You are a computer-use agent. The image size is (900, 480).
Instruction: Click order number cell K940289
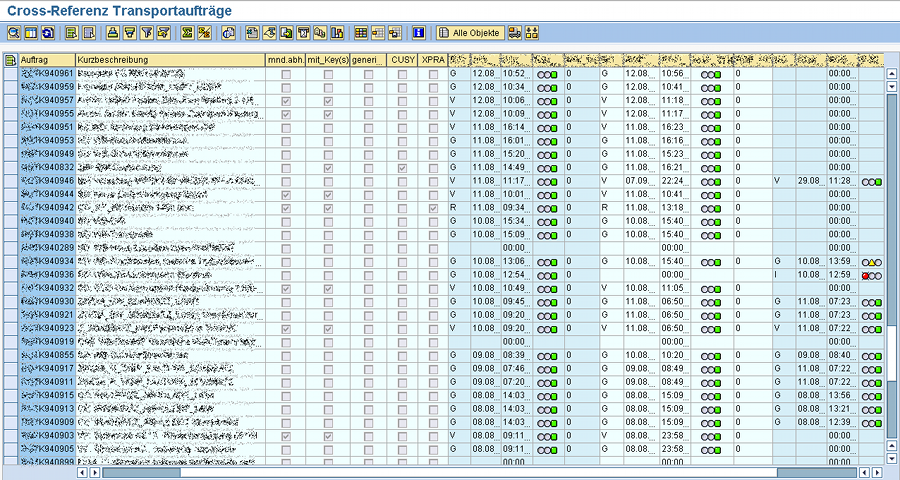47,248
